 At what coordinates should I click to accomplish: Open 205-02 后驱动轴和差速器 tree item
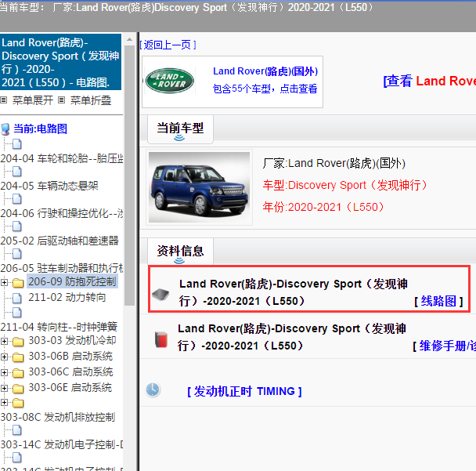[x=59, y=241]
